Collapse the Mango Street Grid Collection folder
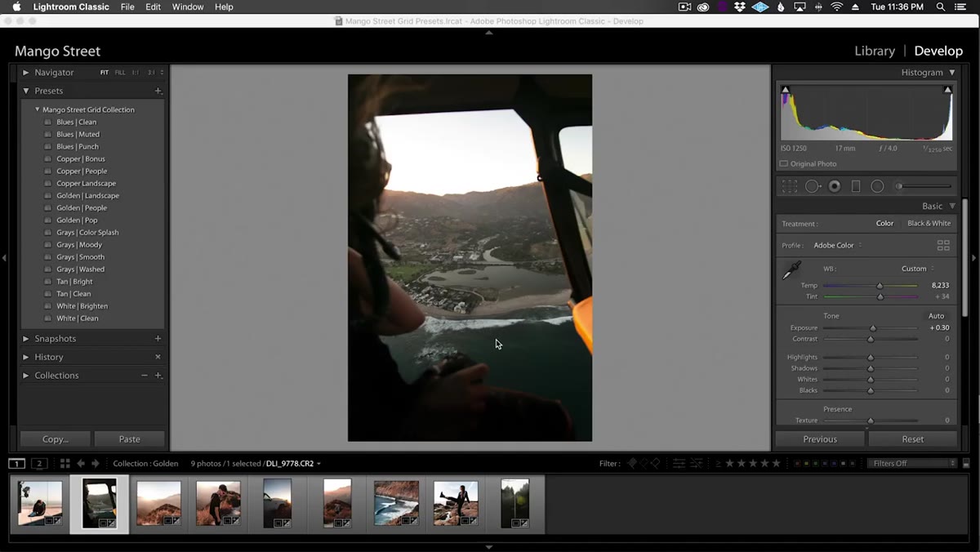 (37, 109)
